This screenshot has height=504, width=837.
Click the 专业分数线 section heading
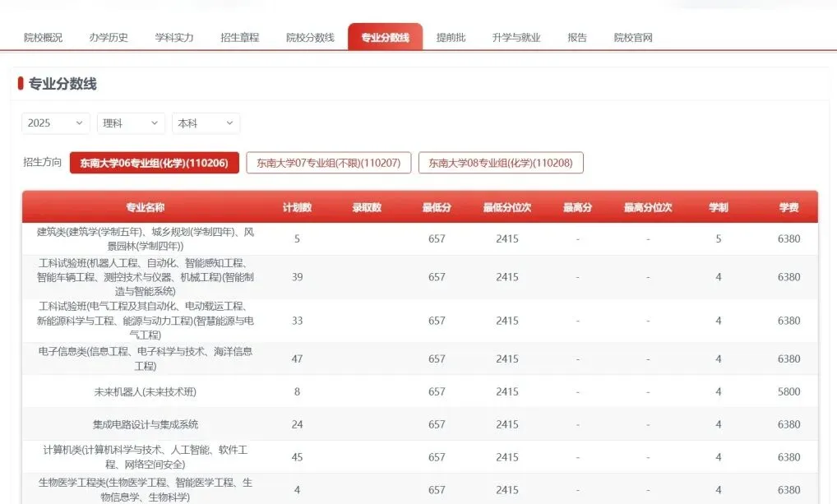click(62, 84)
